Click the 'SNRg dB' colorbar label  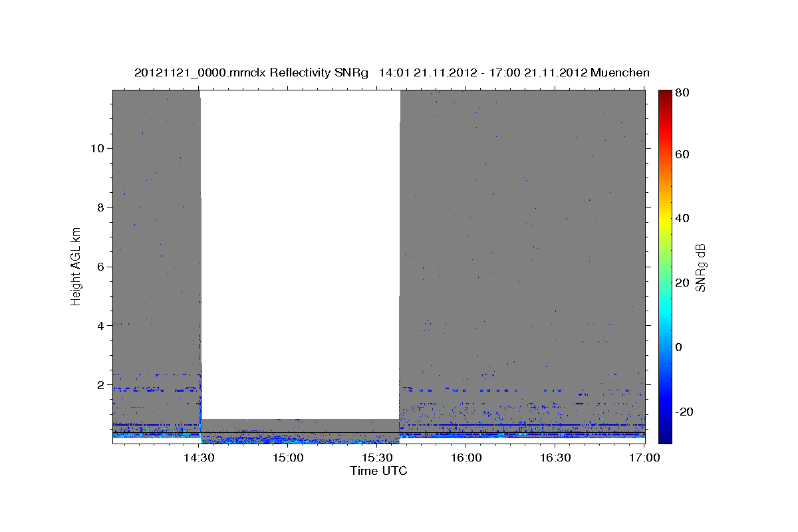click(700, 267)
